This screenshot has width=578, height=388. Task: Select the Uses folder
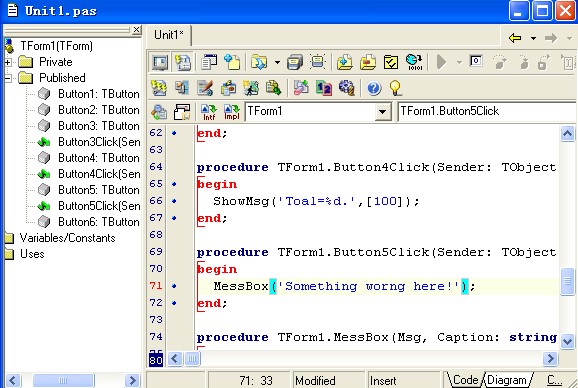[x=32, y=254]
